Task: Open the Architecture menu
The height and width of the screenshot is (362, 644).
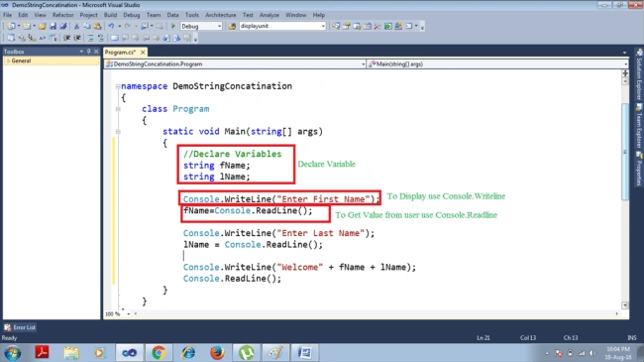Action: tap(221, 15)
